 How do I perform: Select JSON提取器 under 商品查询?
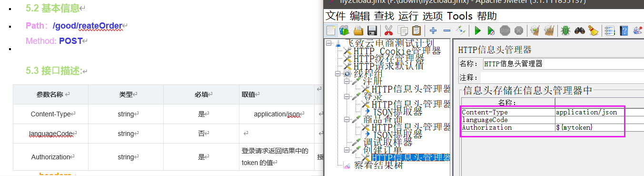(x=397, y=135)
